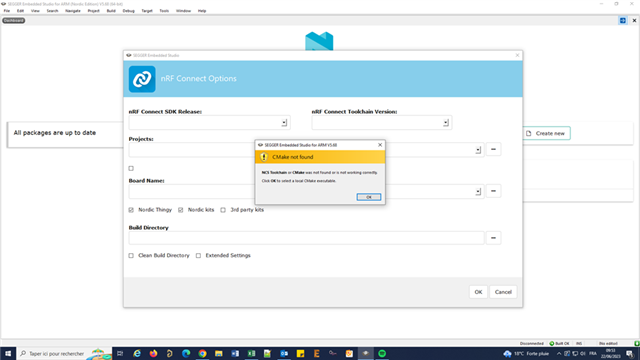Click the weather widget showing Forte pluie
Viewport: 640px width, 360px height.
(x=526, y=353)
